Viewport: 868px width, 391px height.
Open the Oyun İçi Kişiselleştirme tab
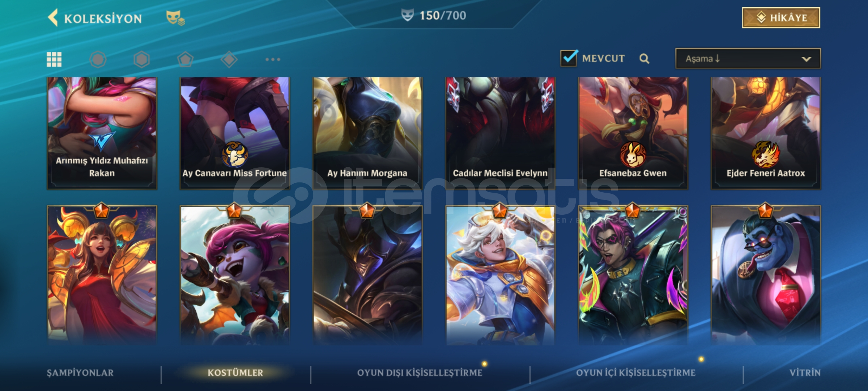(635, 373)
